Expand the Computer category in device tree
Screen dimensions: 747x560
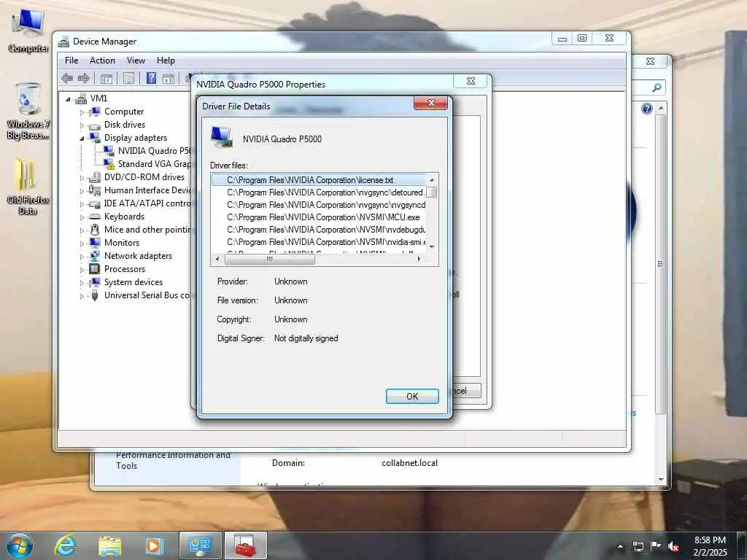[x=82, y=112]
